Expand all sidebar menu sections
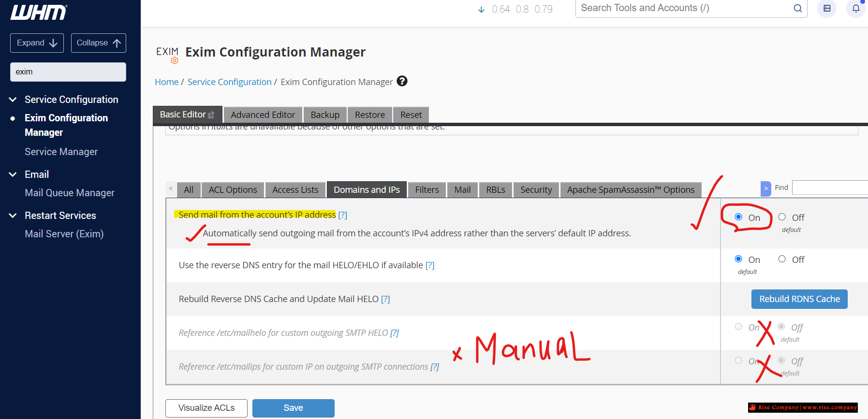This screenshot has height=419, width=868. [37, 43]
